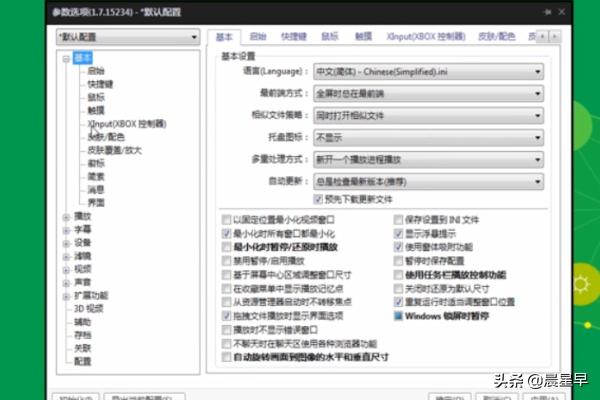Enable 以固定位置最小化视频窗口 checkbox
Screen dimensions: 600x400
coord(226,219)
